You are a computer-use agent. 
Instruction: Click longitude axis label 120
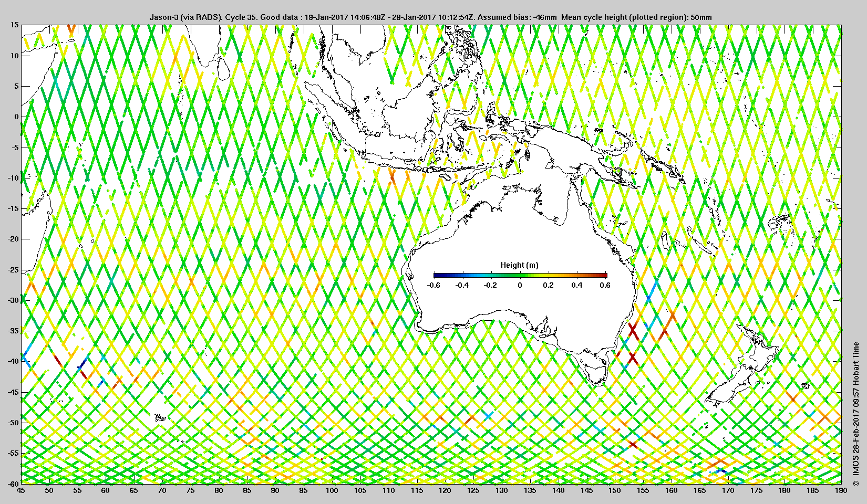(x=445, y=490)
